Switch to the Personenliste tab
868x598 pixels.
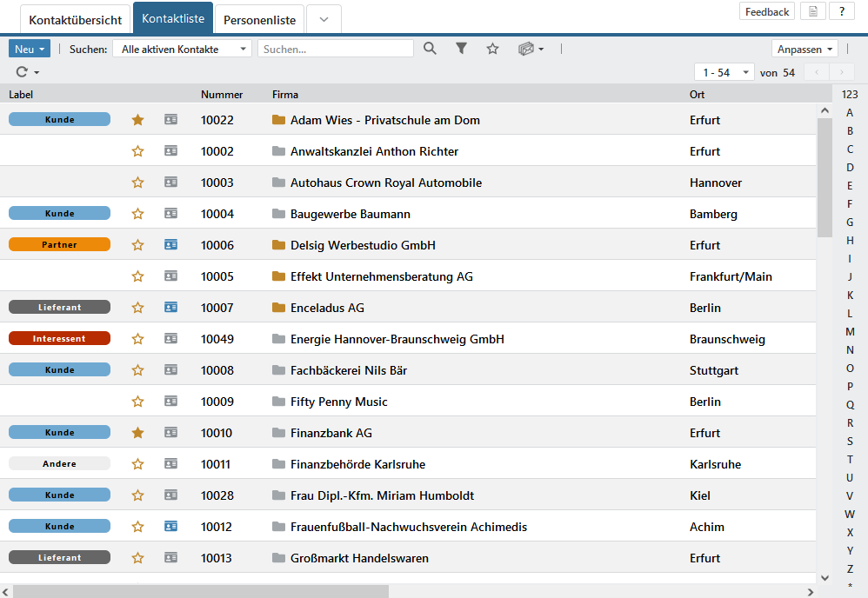pos(259,19)
